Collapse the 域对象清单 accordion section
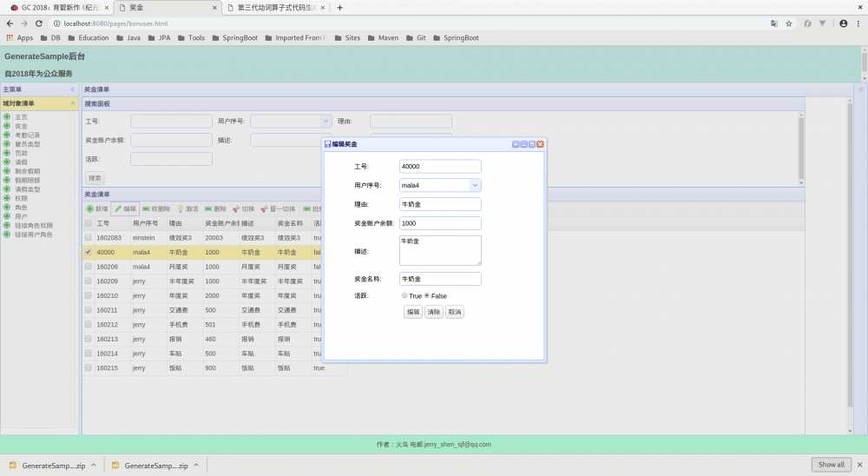The height and width of the screenshot is (476, 868). tap(73, 103)
